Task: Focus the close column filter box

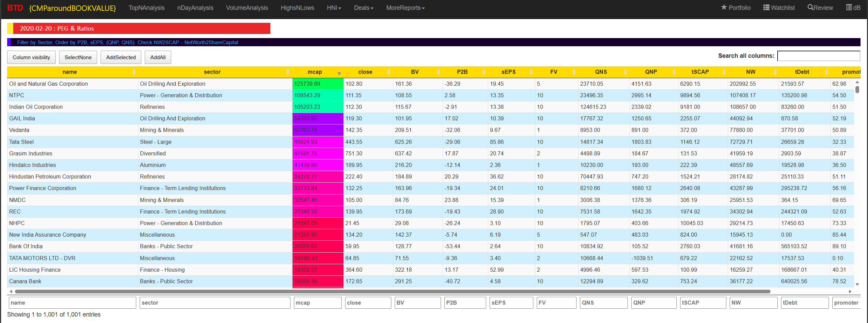Action: tap(368, 303)
